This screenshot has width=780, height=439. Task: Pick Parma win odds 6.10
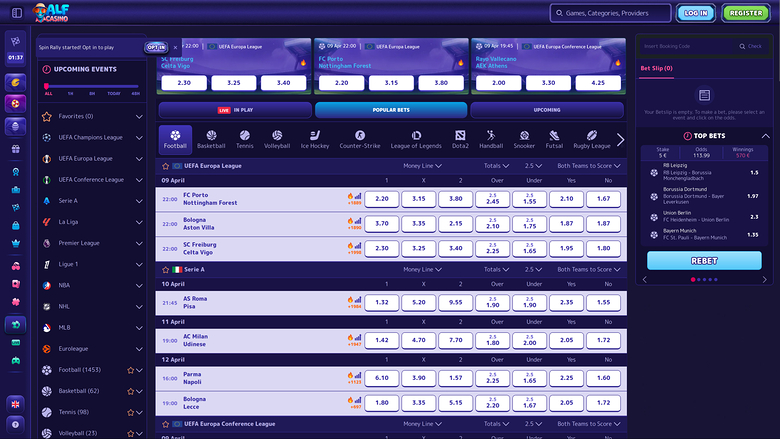382,378
